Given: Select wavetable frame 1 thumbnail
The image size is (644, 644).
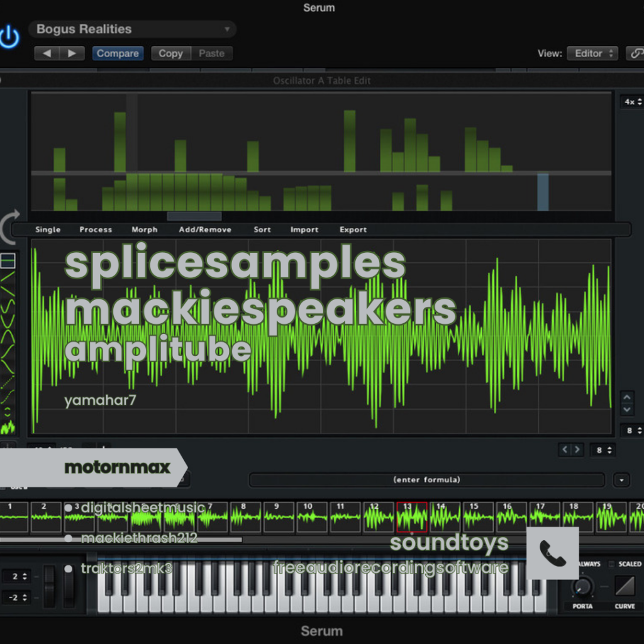Looking at the screenshot, I should 14,517.
